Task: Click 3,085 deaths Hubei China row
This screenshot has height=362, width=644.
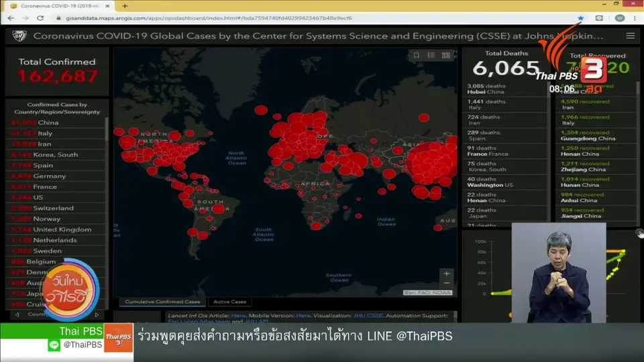Action: (x=504, y=88)
